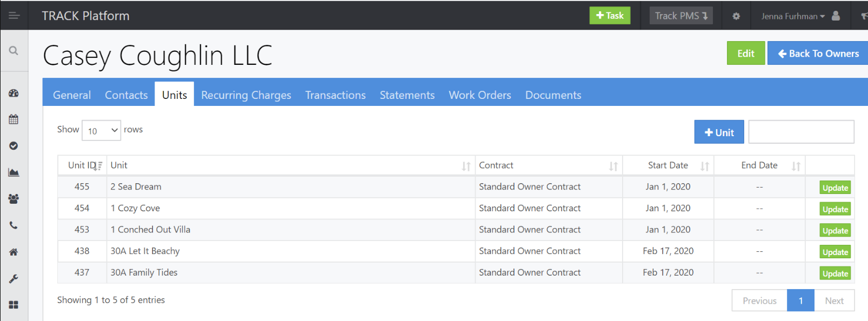Click the 1 Cozy Cove unit name
Image resolution: width=868 pixels, height=321 pixels.
coord(135,208)
